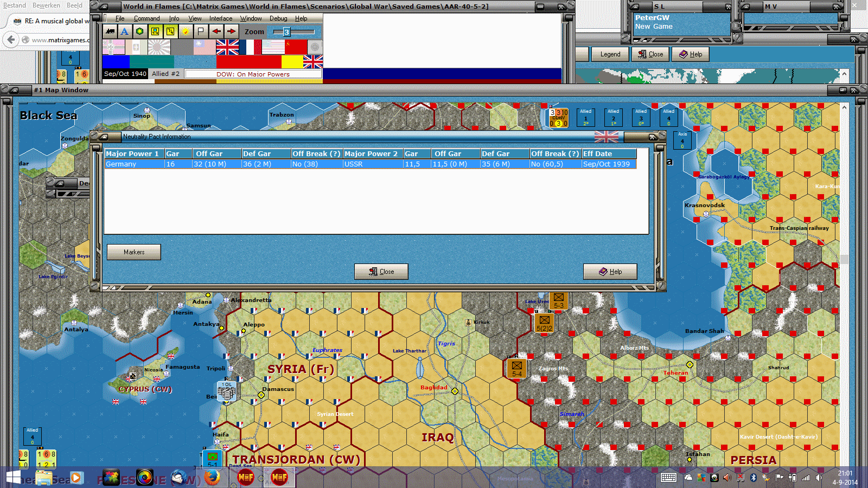Select the Italian flag in the flag row
The height and width of the screenshot is (488, 868).
click(136, 47)
